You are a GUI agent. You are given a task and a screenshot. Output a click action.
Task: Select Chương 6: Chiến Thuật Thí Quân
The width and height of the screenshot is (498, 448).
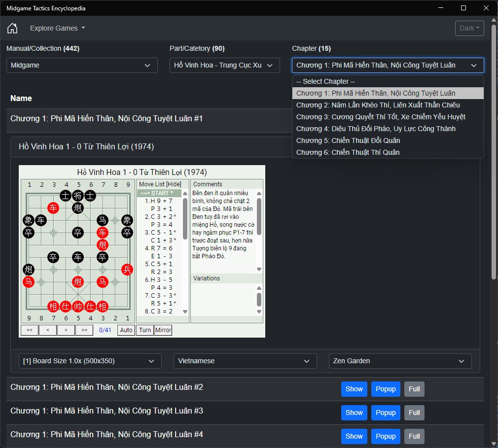(x=388, y=152)
